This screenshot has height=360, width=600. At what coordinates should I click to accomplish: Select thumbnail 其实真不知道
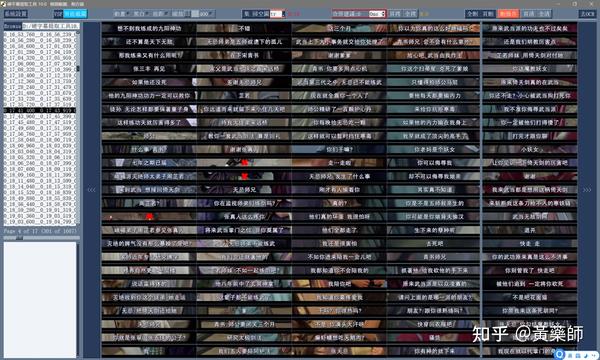coord(434,190)
